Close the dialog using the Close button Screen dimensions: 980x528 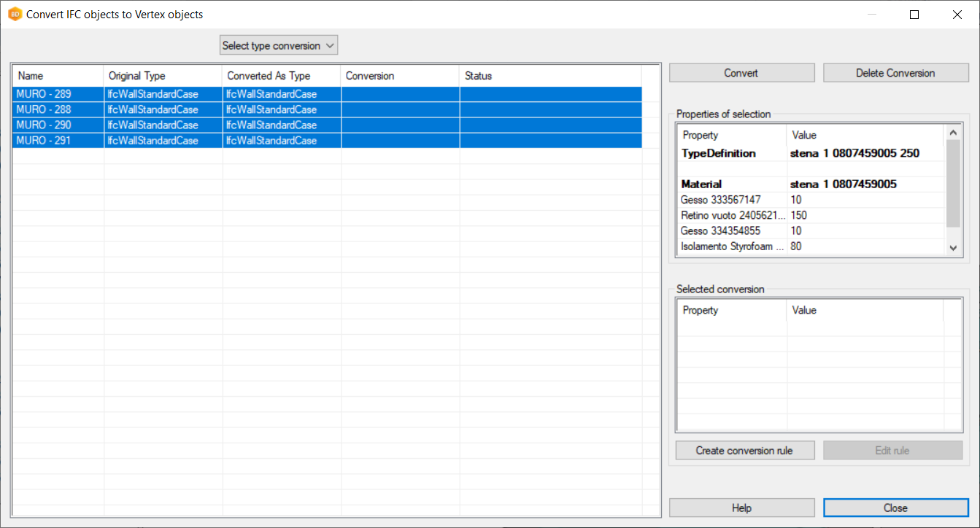tap(895, 508)
